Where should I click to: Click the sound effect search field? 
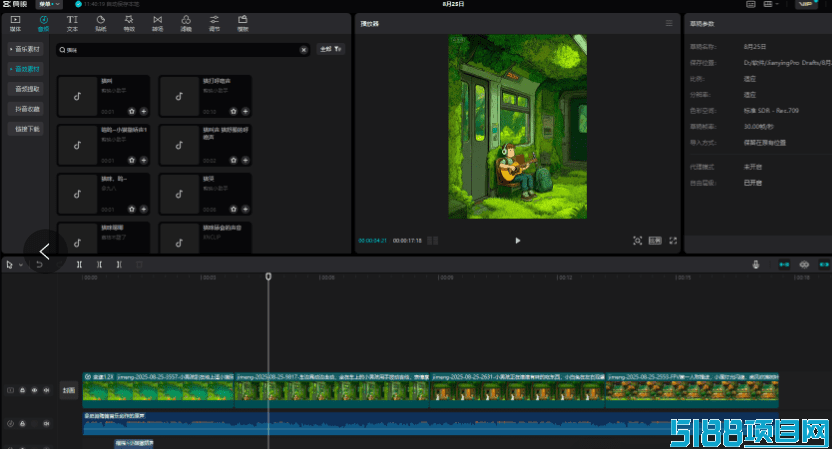pyautogui.click(x=183, y=50)
